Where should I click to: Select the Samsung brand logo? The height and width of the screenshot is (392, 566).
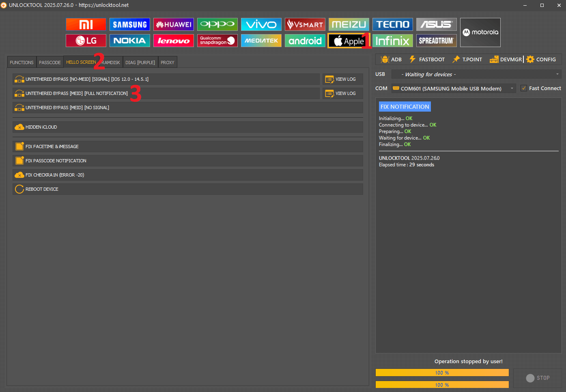click(x=130, y=24)
